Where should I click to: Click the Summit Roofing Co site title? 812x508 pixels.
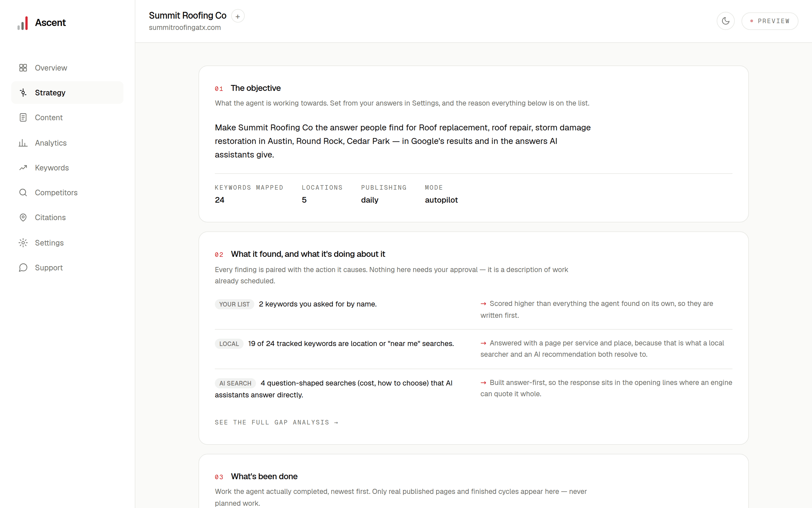pos(187,16)
